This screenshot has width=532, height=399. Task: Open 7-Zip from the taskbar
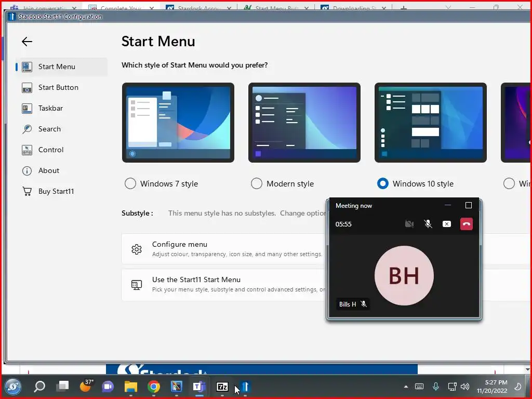point(222,387)
